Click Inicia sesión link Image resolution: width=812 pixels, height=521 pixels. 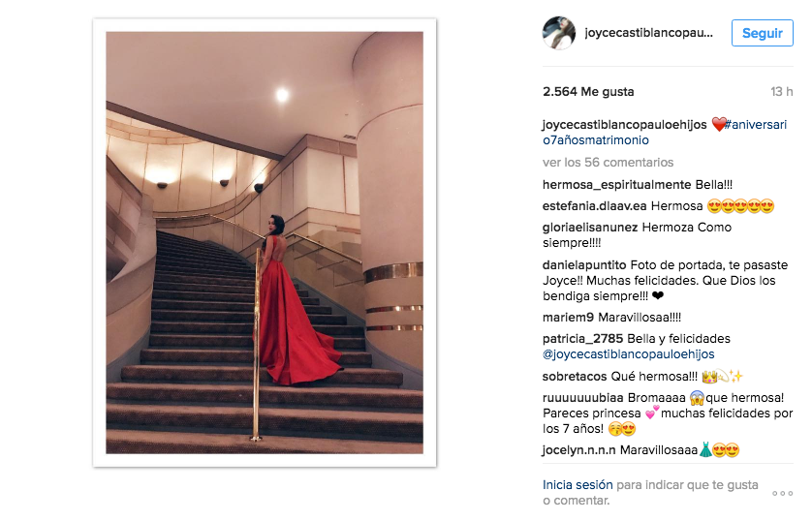click(x=578, y=485)
